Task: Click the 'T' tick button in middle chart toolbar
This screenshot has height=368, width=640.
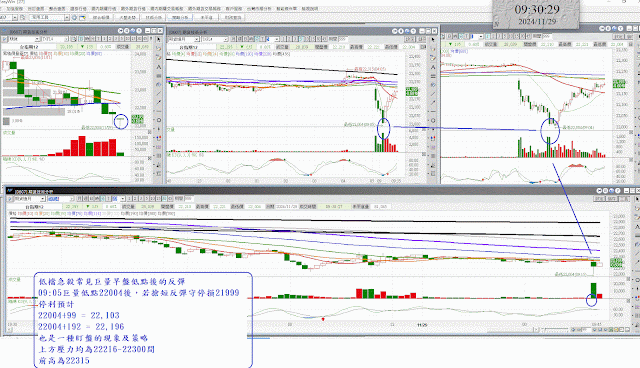Action: click(262, 39)
